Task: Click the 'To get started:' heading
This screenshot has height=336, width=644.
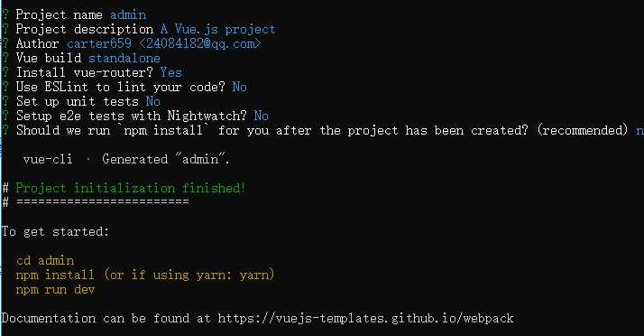Action: [x=55, y=231]
